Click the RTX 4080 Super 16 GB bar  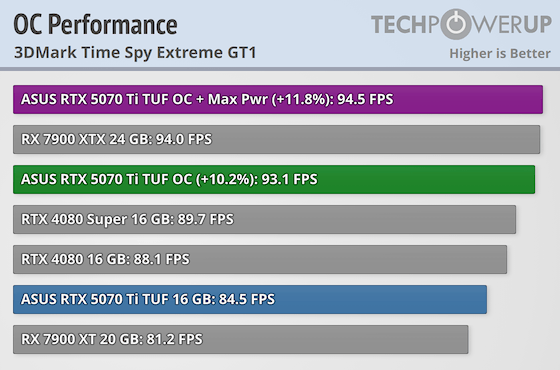coord(264,219)
